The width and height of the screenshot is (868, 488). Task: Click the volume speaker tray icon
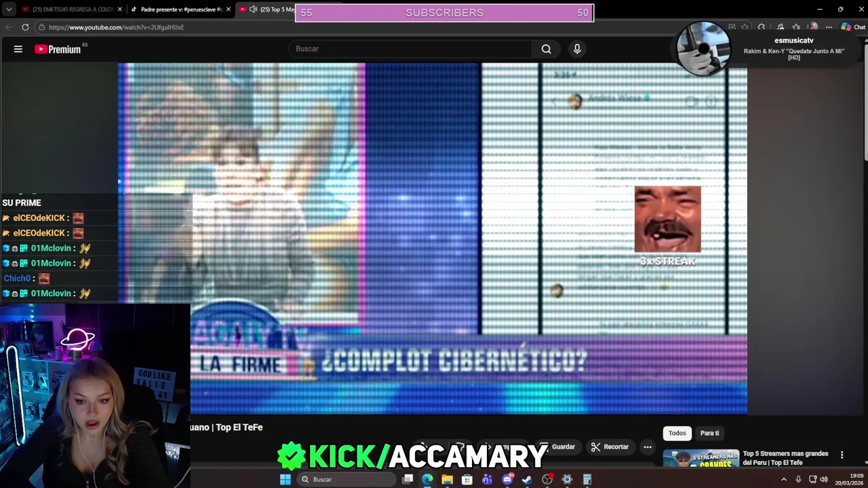click(824, 479)
